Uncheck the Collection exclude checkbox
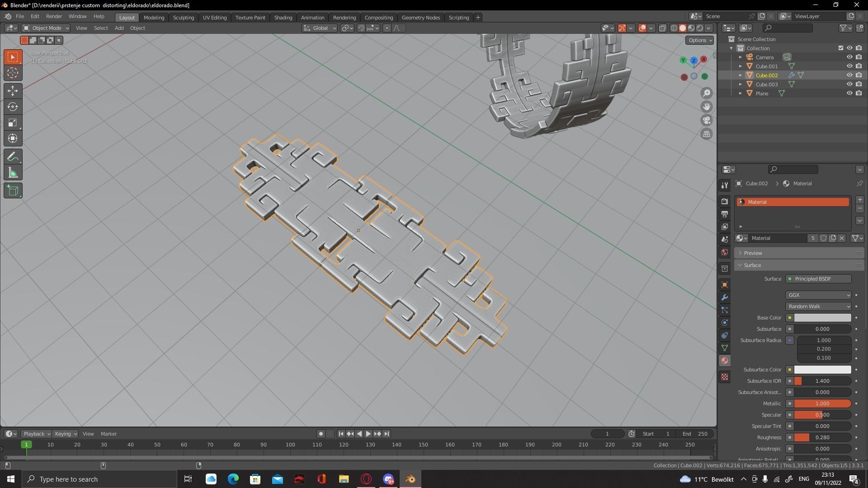This screenshot has width=868, height=488. (841, 48)
